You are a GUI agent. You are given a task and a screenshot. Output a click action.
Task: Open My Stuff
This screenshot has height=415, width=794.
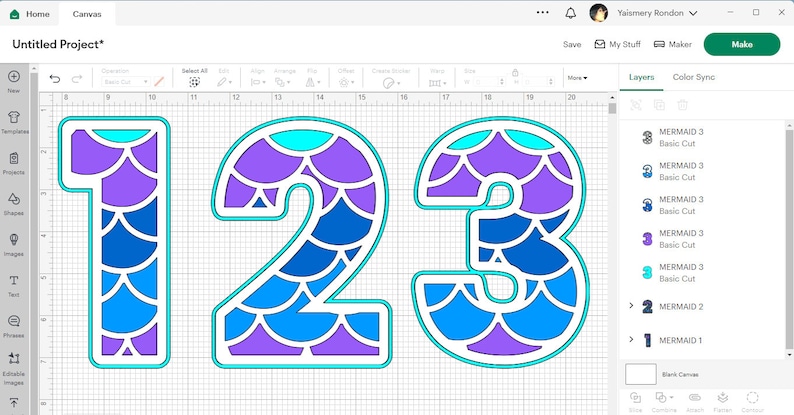(617, 45)
